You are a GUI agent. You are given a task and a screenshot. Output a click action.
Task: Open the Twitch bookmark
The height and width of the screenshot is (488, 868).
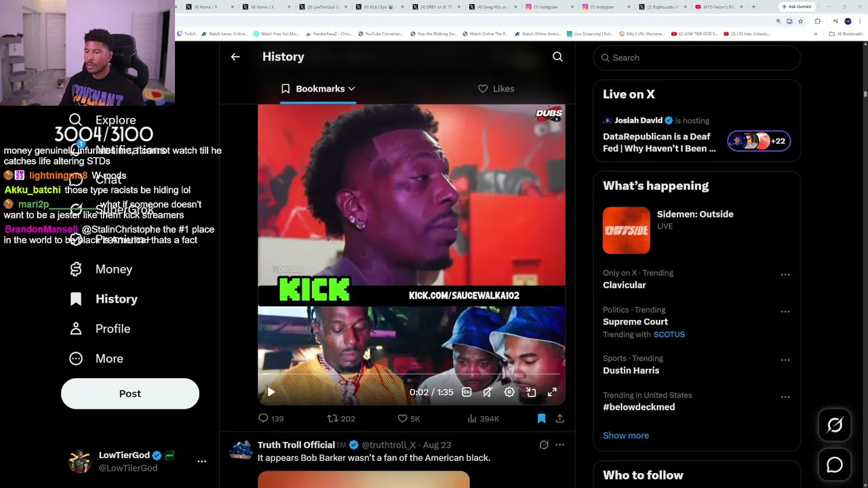click(186, 34)
